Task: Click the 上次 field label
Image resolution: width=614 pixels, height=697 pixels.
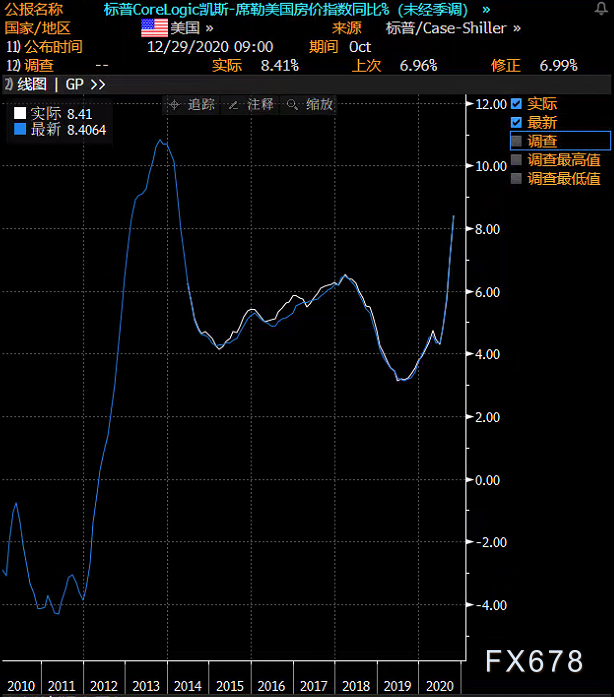Action: click(x=366, y=66)
